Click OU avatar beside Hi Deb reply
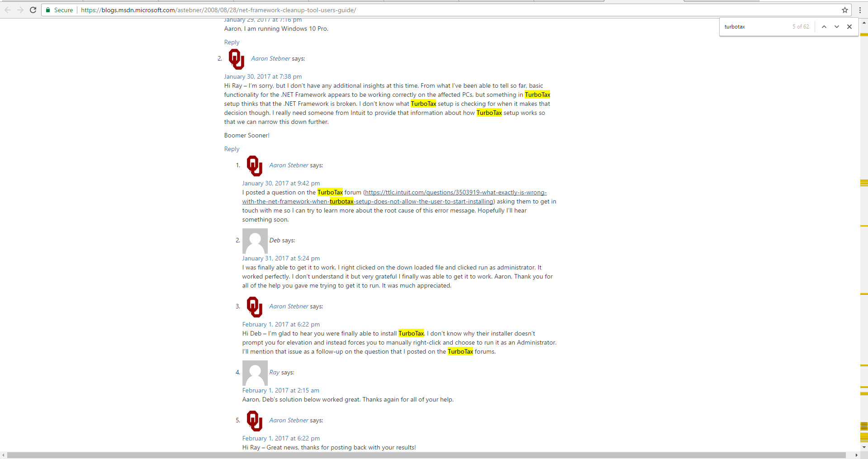 255,307
